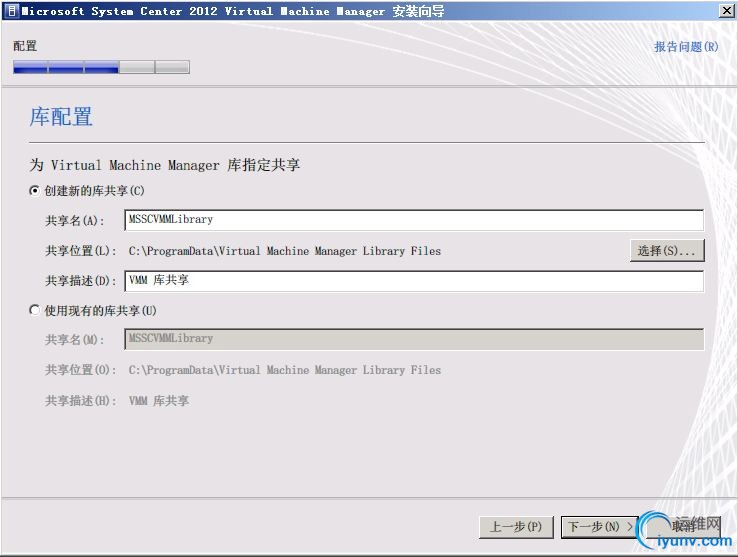Click the 共享描述(D) input field
Viewport: 738px width, 557px height.
pos(414,281)
